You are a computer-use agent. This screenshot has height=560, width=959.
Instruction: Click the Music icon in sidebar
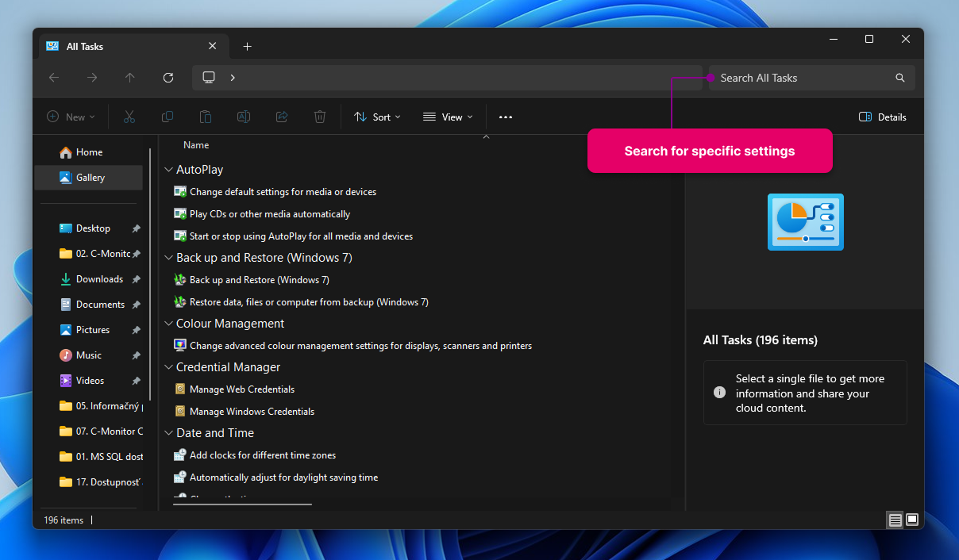coord(66,355)
